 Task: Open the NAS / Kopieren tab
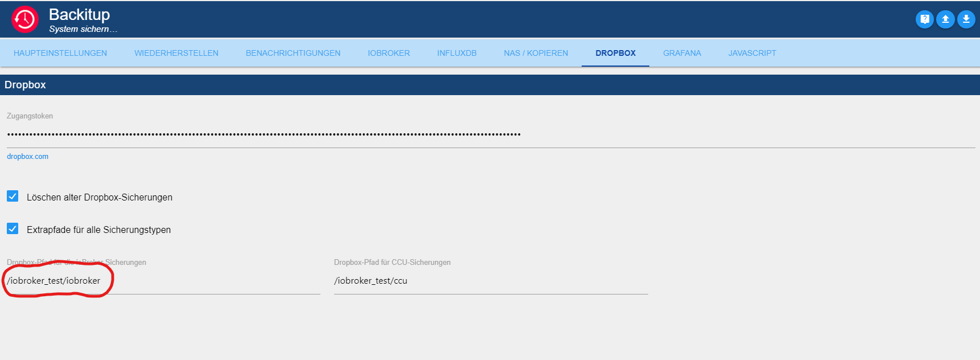[536, 53]
